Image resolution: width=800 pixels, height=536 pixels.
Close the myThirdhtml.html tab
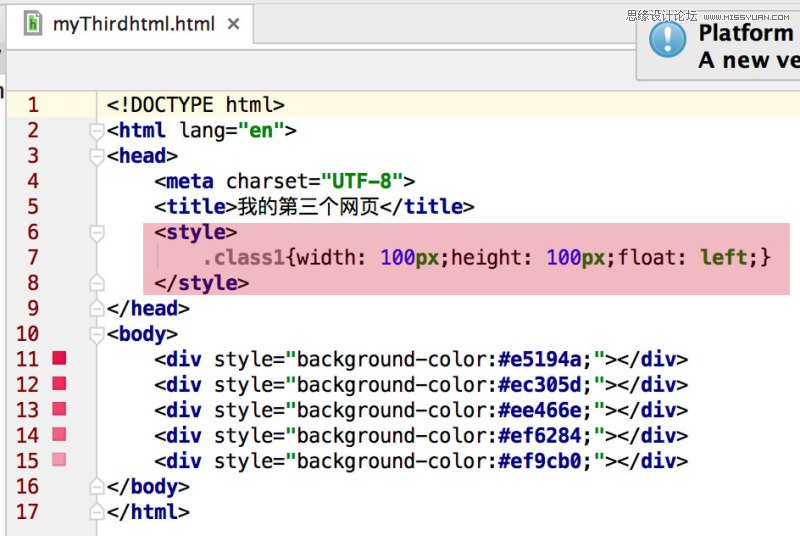[233, 24]
